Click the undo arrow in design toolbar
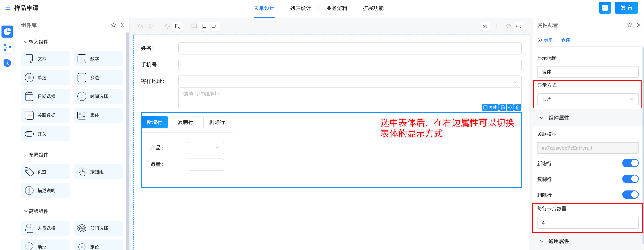 point(140,26)
